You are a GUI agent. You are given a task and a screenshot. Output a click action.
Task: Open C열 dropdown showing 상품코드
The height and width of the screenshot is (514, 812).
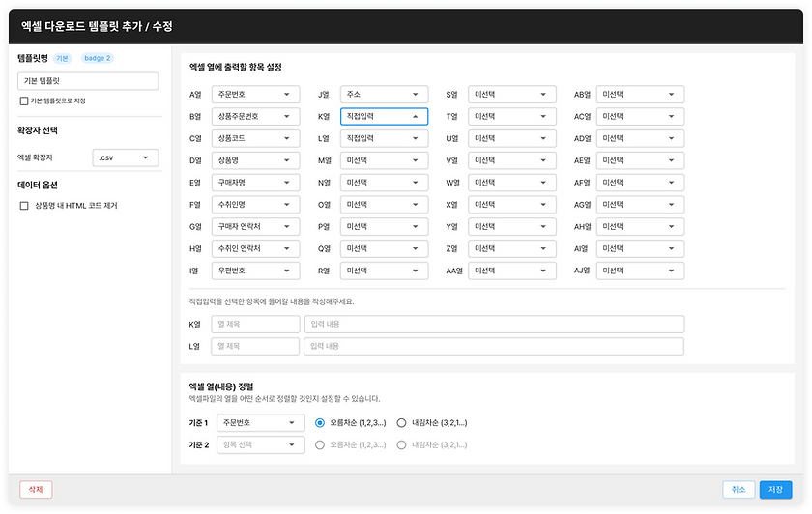(x=256, y=139)
